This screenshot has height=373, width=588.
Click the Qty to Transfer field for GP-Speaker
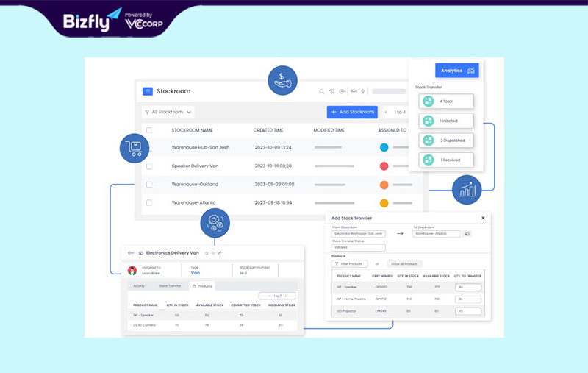pyautogui.click(x=468, y=287)
